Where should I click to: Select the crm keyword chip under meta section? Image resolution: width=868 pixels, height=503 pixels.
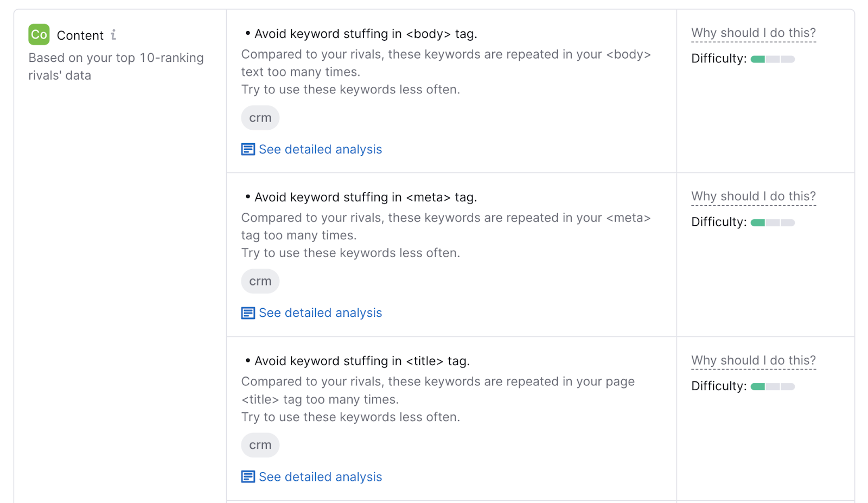pyautogui.click(x=260, y=281)
